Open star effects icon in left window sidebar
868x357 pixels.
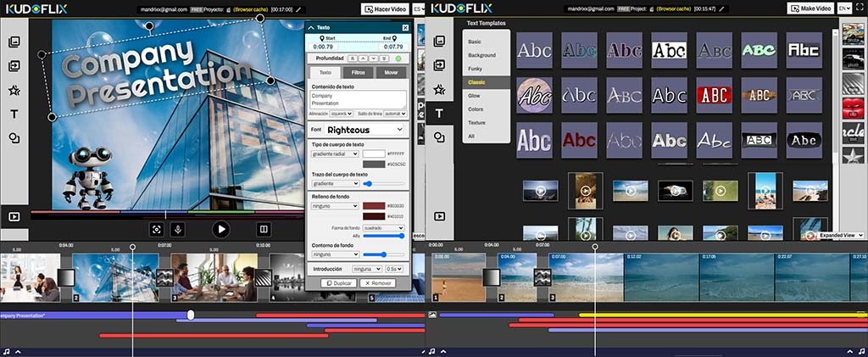pyautogui.click(x=14, y=90)
